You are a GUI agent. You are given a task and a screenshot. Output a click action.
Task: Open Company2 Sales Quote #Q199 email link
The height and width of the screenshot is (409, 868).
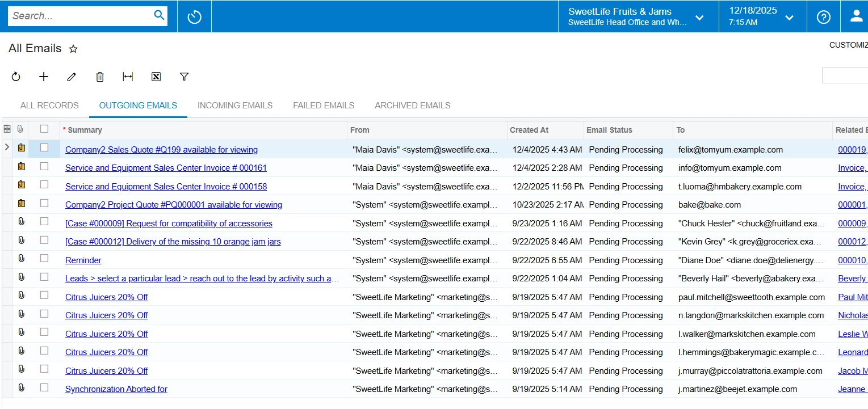[161, 150]
